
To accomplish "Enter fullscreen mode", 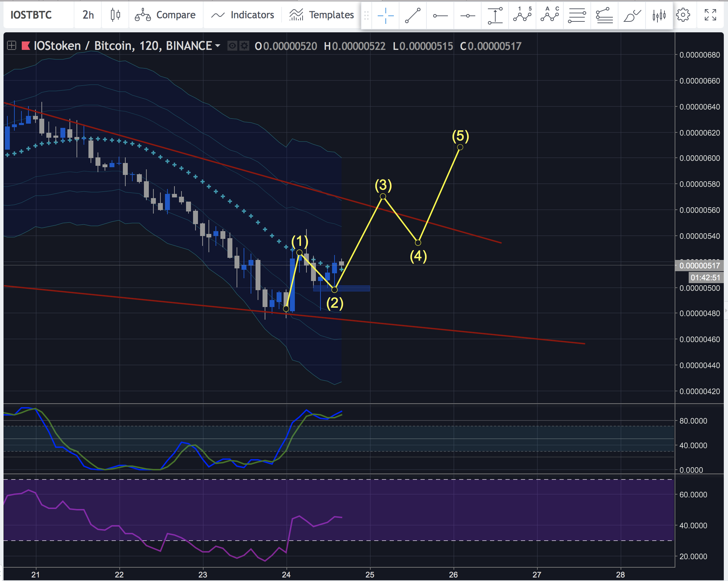I will click(710, 15).
